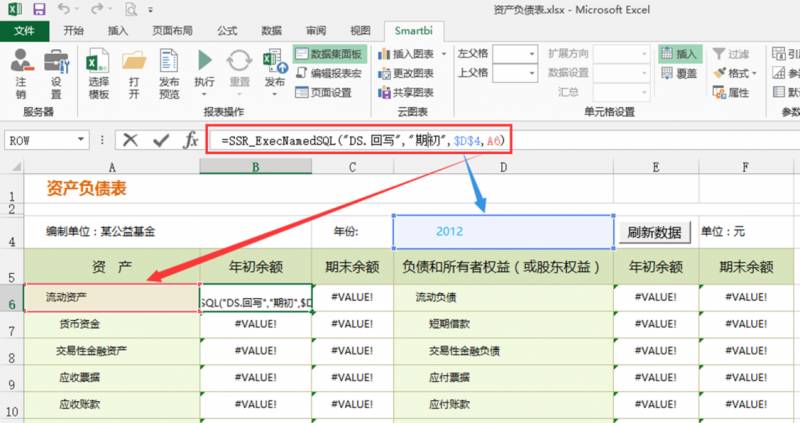Open the 数据设置 dropdown
This screenshot has width=800, height=423.
tap(644, 73)
